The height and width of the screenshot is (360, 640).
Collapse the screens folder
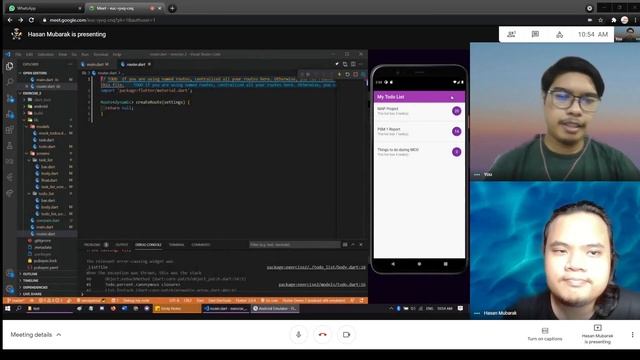tap(42, 153)
